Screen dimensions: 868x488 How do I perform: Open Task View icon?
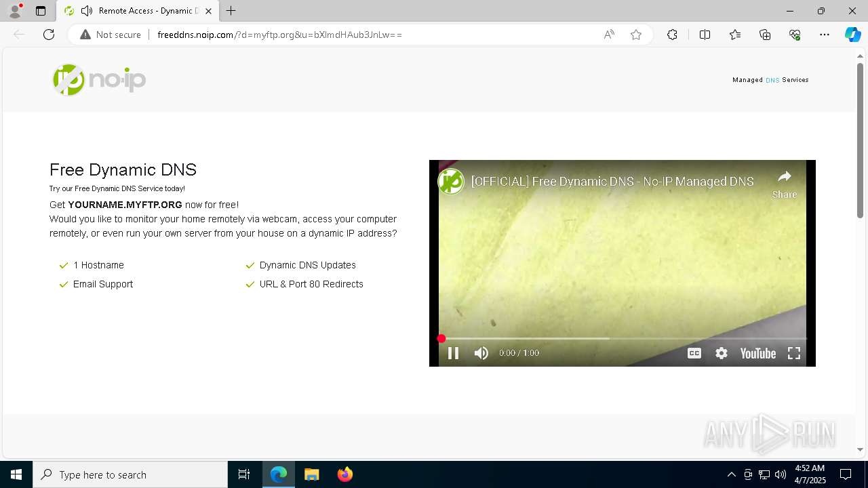(x=244, y=474)
